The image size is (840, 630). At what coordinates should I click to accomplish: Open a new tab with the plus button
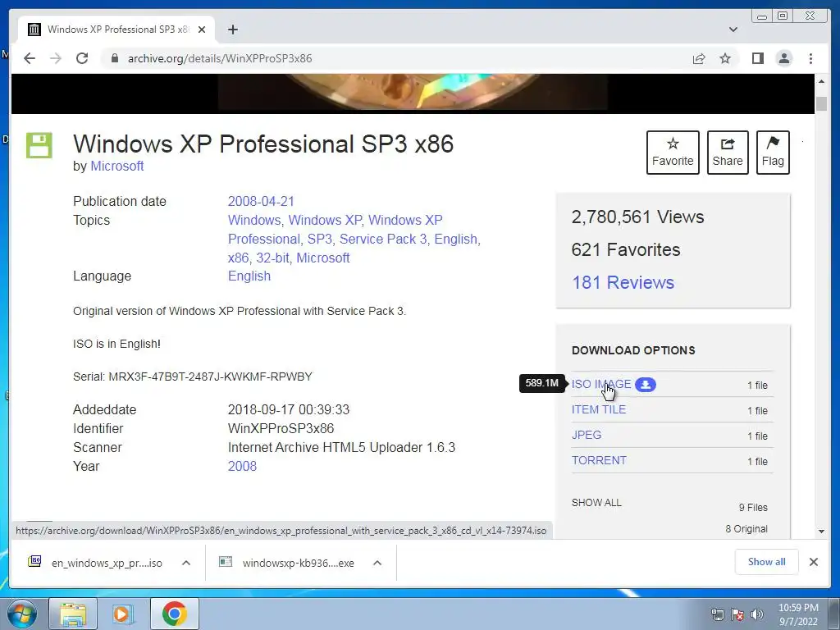[x=232, y=30]
